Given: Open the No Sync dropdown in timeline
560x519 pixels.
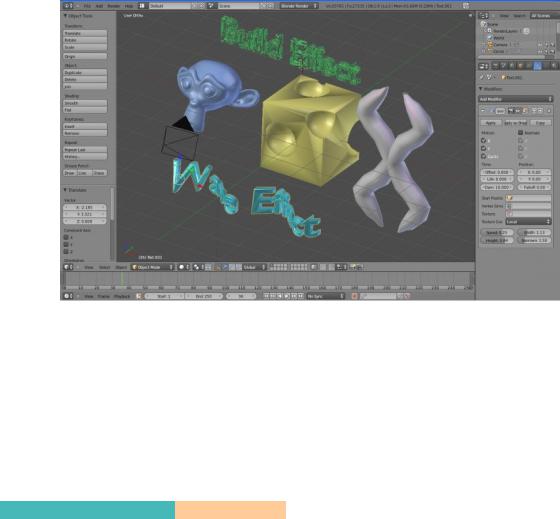Looking at the screenshot, I should 325,296.
